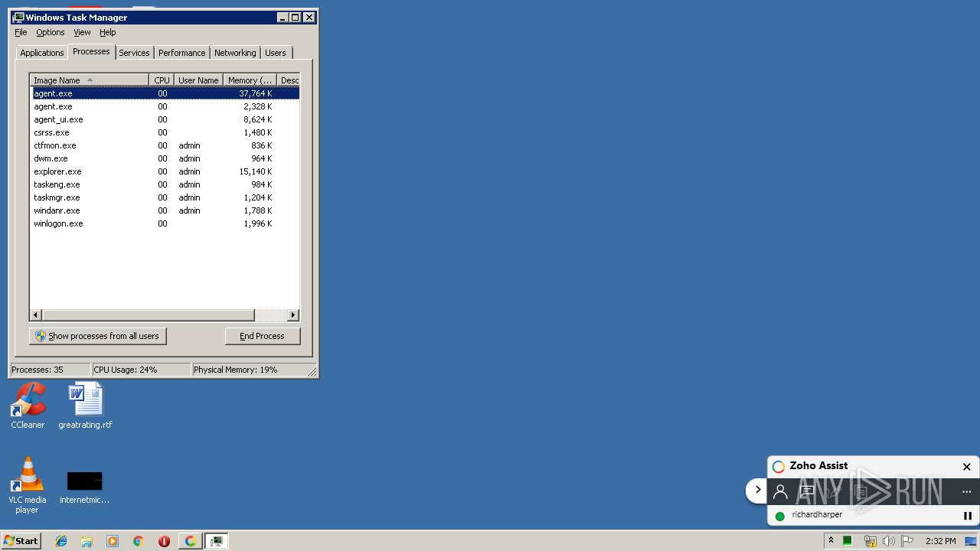980x551 pixels.
Task: Open participants icon in Zoho Assist
Action: (780, 491)
